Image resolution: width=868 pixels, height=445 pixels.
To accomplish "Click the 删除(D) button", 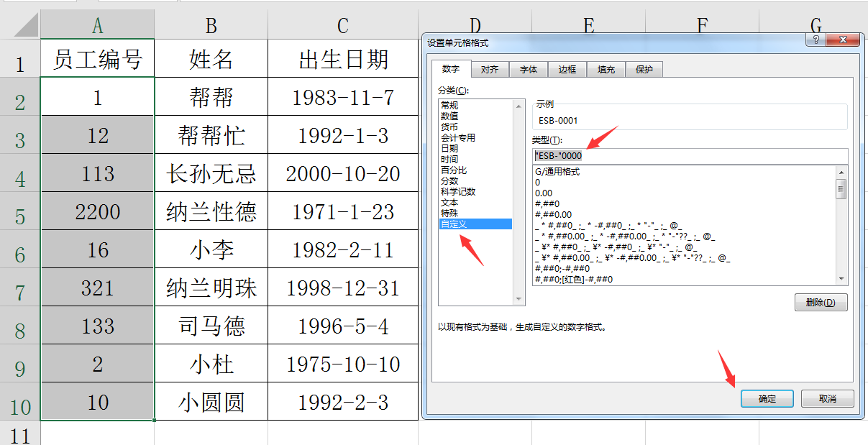I will 821,303.
